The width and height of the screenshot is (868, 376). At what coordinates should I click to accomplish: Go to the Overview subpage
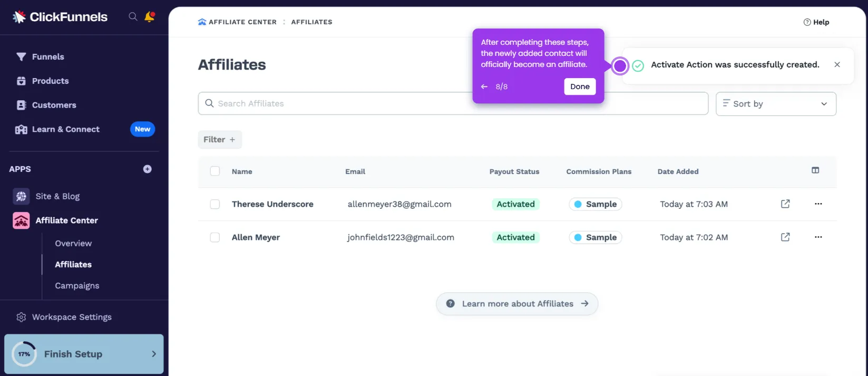(x=73, y=243)
